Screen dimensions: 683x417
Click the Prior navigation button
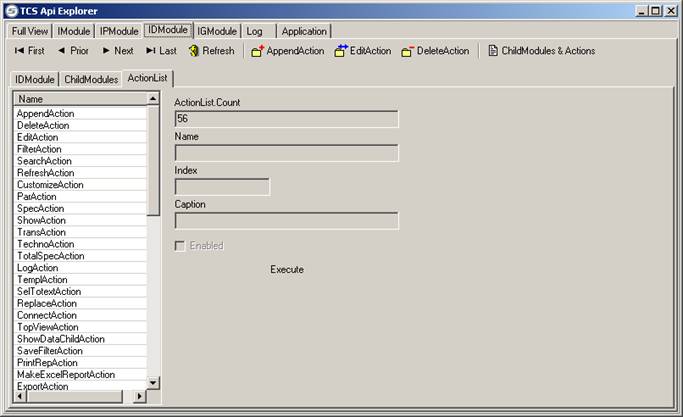[72, 51]
